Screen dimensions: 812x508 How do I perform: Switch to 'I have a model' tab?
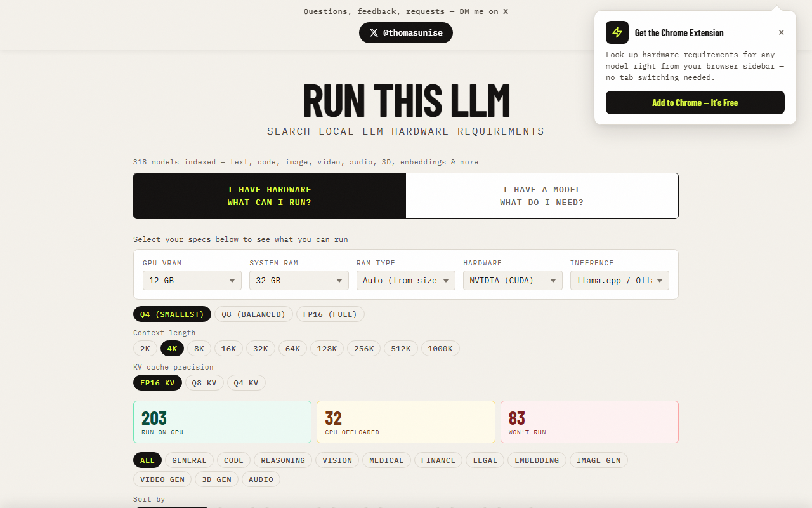[x=542, y=196]
